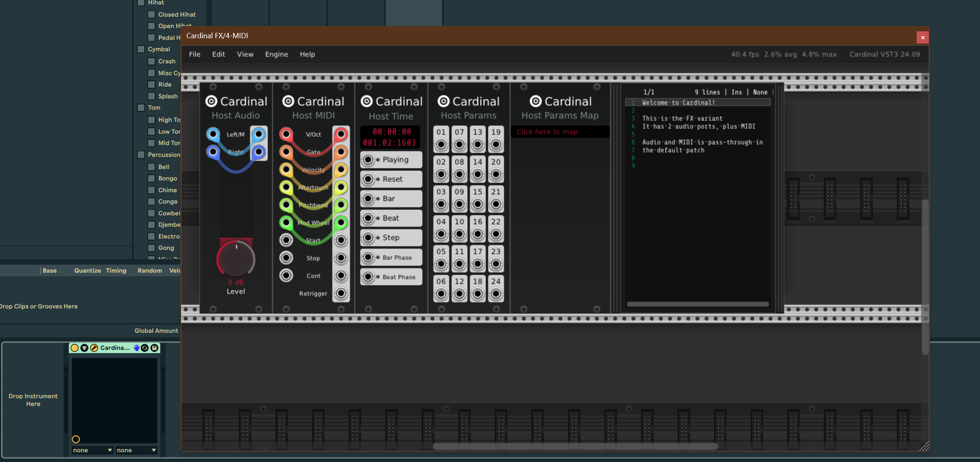Click the text editor horizontal scrollbar
The width and height of the screenshot is (980, 462).
point(698,304)
